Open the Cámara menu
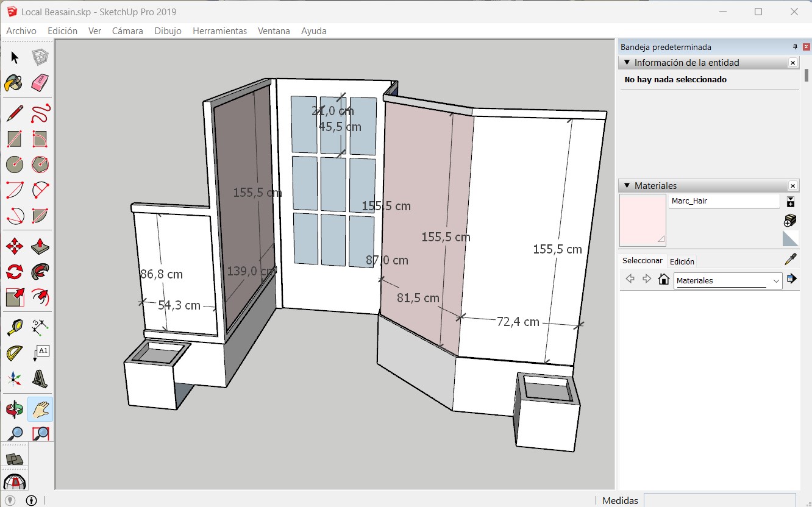Viewport: 812px width, 507px height. [127, 30]
